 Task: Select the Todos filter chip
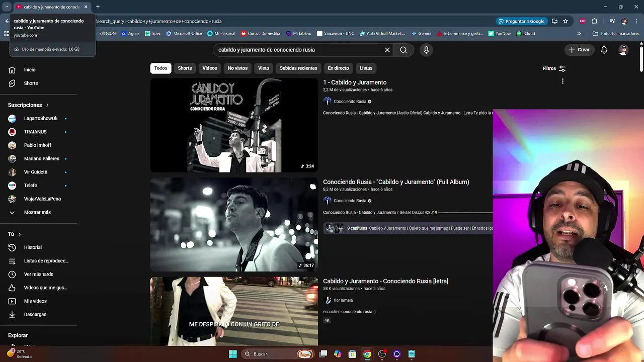(x=160, y=68)
